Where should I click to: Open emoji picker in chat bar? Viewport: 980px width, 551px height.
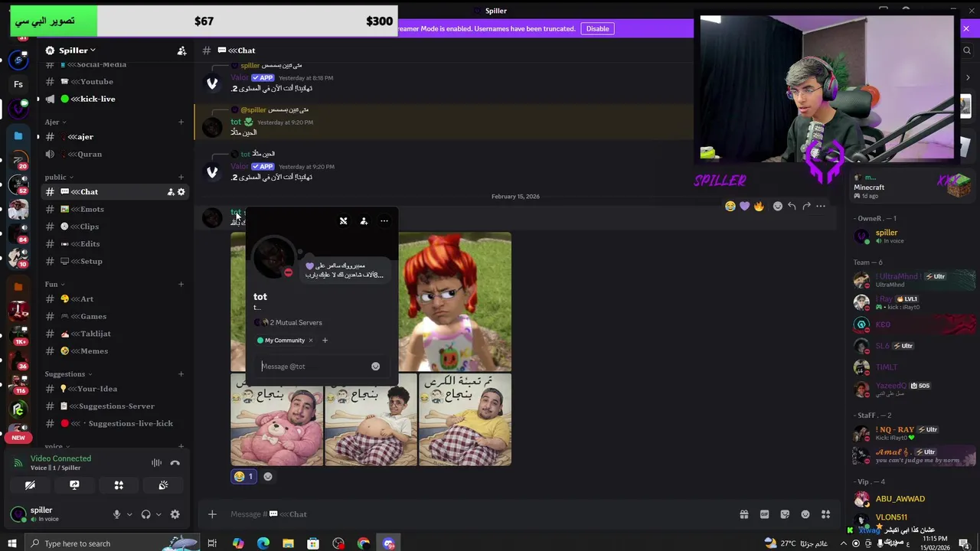[x=805, y=514]
